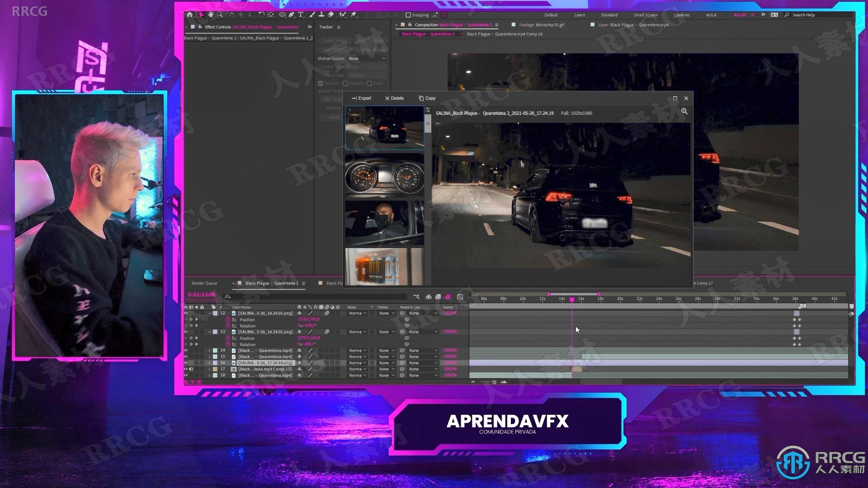Expand layer 17 properties
Image resolution: width=868 pixels, height=488 pixels.
point(209,369)
